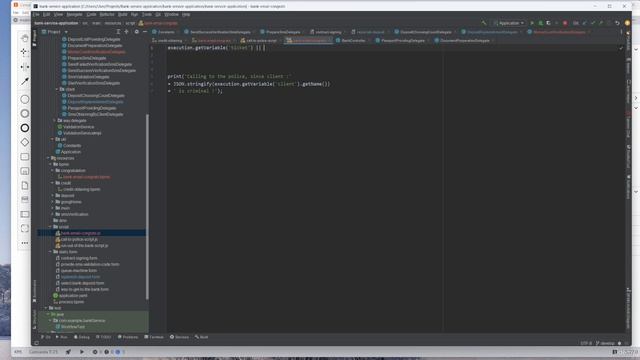Create expanded subprocess from Camunda palette
The width and height of the screenshot is (640, 360).
24,171
